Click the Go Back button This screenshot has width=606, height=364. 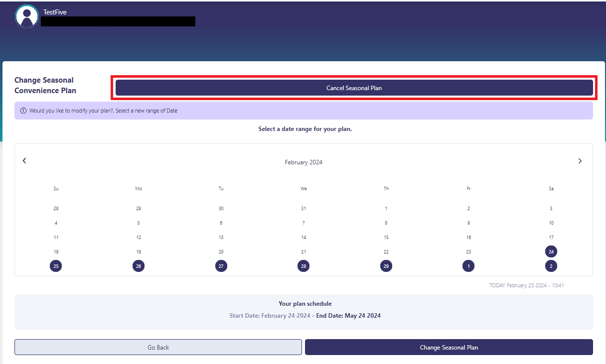(158, 347)
